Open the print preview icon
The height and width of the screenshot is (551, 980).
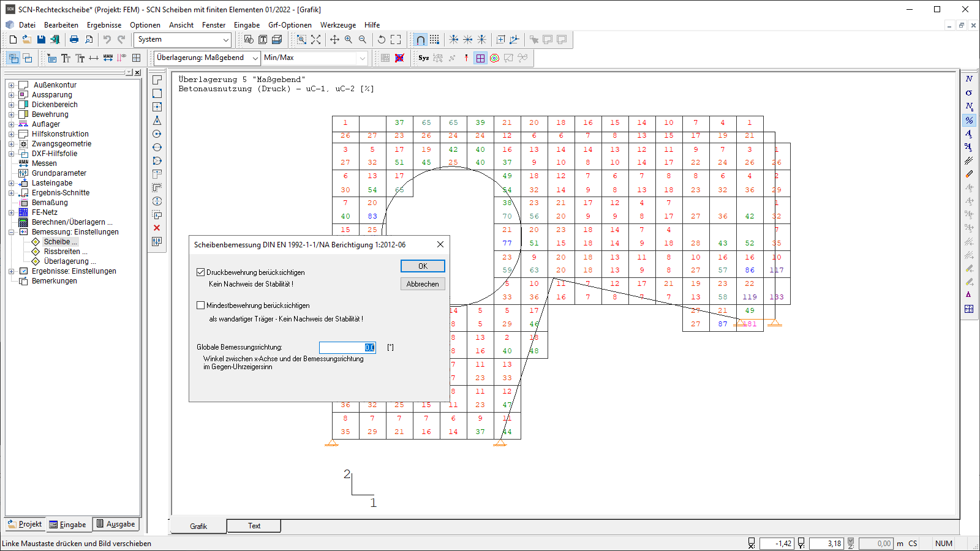pyautogui.click(x=89, y=39)
